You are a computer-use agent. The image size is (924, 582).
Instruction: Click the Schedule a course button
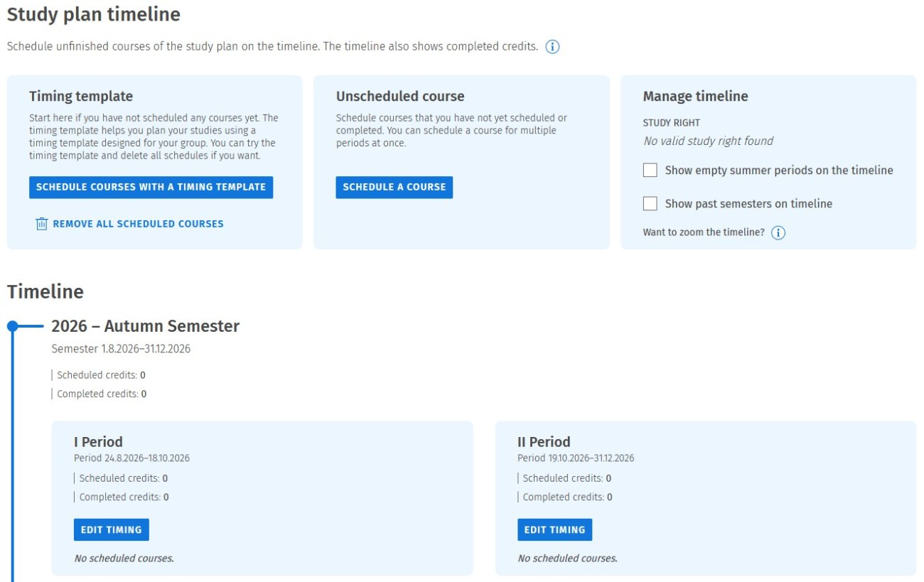coord(394,187)
